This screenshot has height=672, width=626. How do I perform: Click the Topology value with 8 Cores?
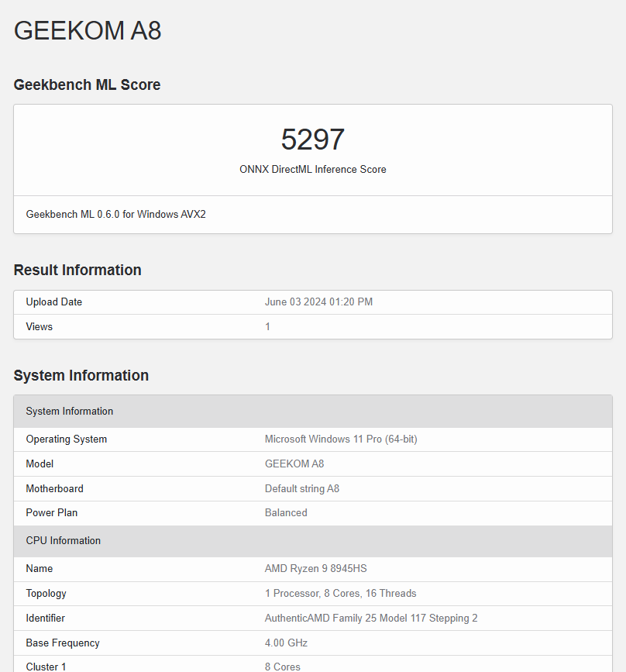click(x=340, y=593)
